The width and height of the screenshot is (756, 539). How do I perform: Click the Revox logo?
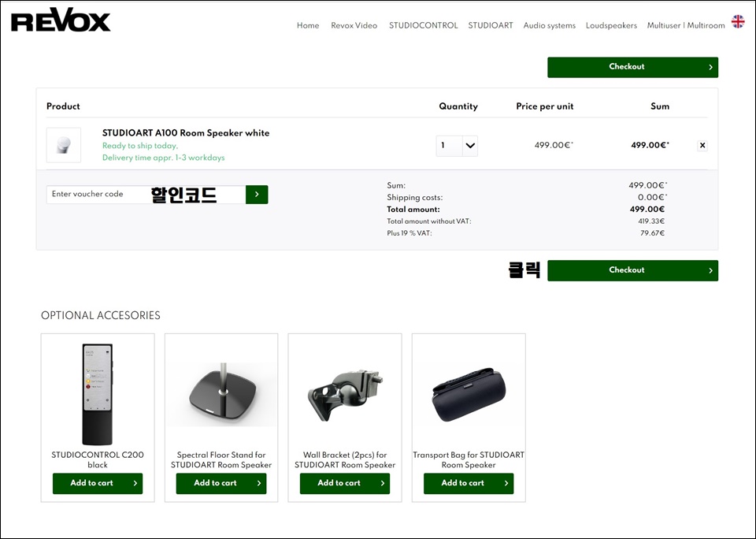tap(61, 20)
